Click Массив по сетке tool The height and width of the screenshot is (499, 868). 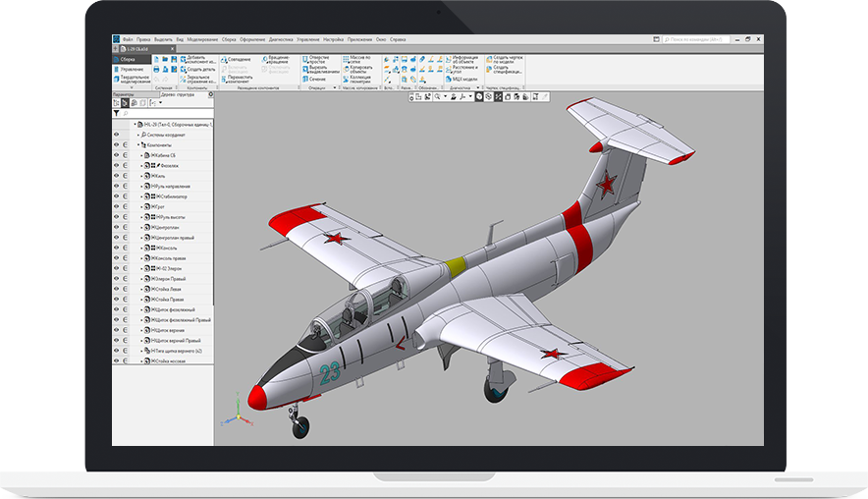[x=356, y=59]
